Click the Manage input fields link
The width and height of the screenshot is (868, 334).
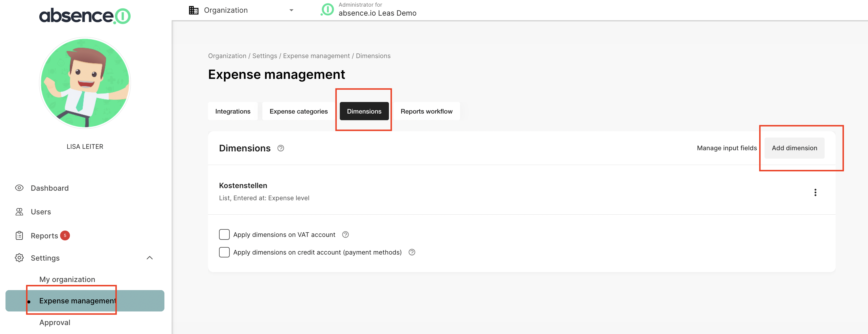pos(726,148)
